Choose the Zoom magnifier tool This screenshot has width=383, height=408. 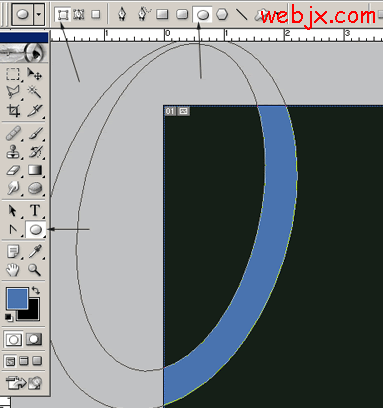(x=35, y=269)
